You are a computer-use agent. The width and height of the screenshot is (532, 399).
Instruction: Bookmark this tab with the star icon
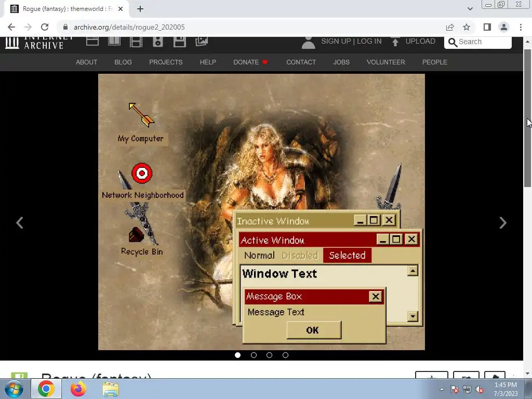[x=467, y=27]
